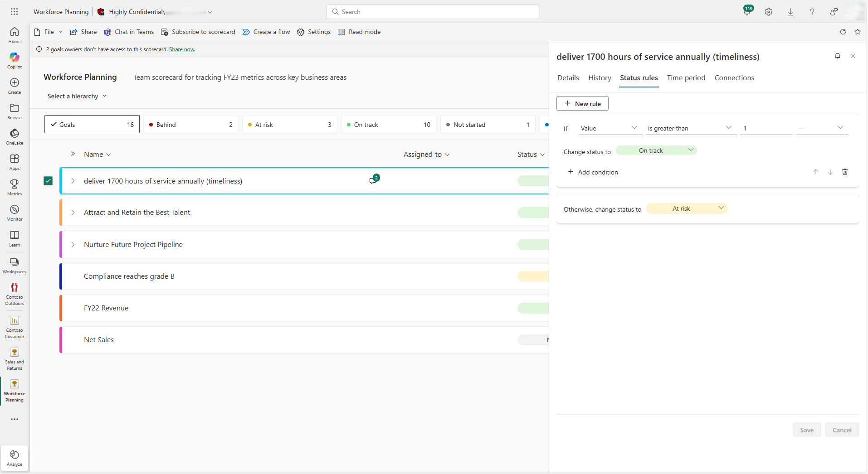868x474 pixels.
Task: Switch to the History tab
Action: 600,78
